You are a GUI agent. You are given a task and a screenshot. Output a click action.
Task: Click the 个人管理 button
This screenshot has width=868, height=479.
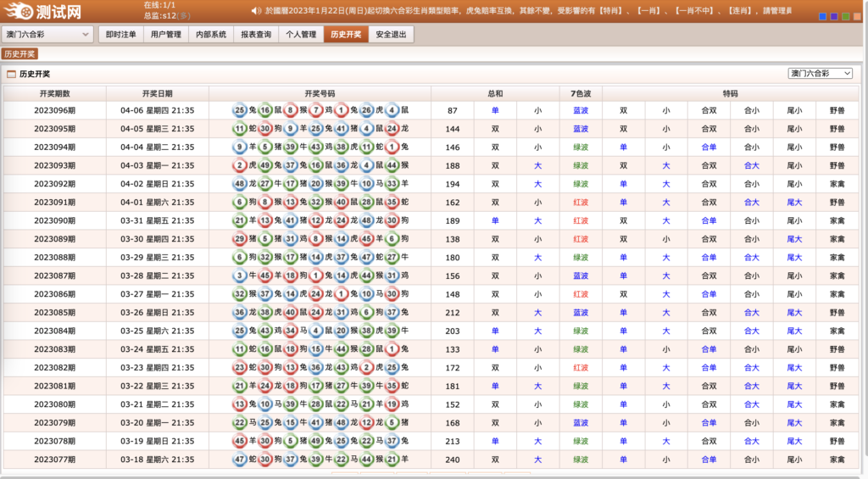pos(301,35)
